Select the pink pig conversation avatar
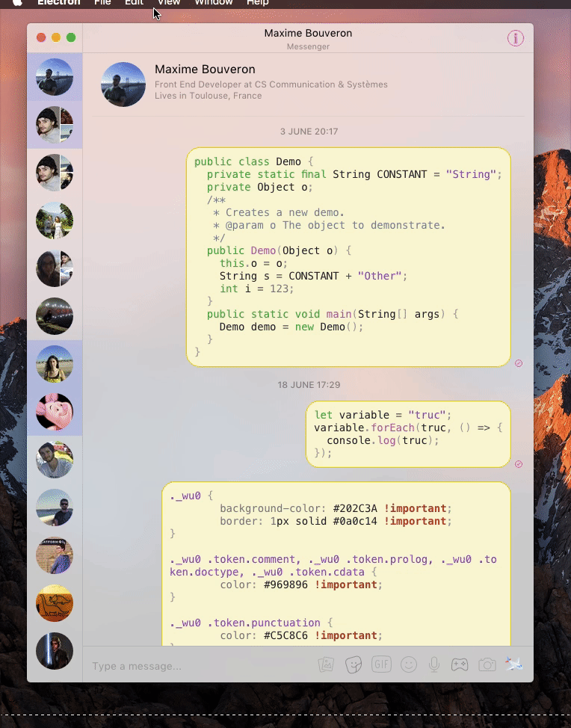Screen dimensions: 571x728 click(x=55, y=412)
